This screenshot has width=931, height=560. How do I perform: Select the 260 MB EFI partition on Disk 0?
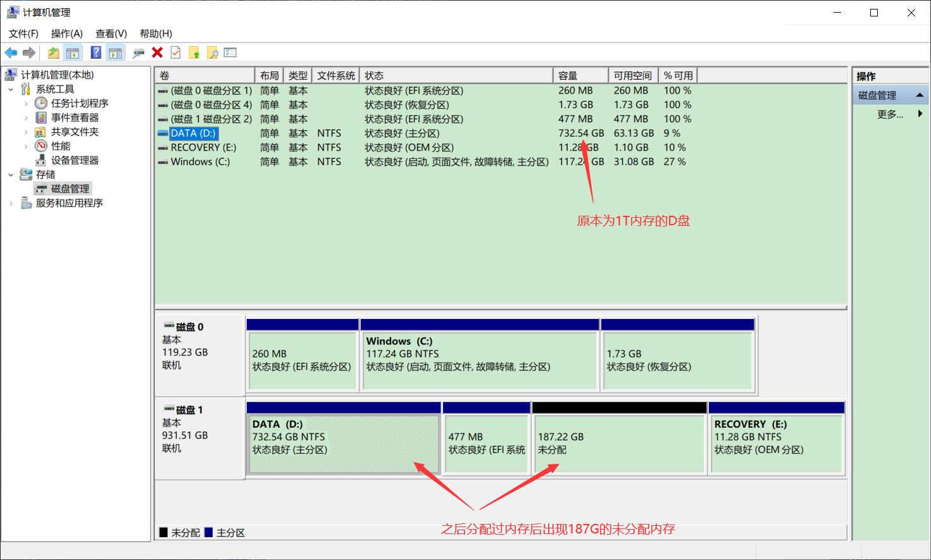pyautogui.click(x=303, y=354)
